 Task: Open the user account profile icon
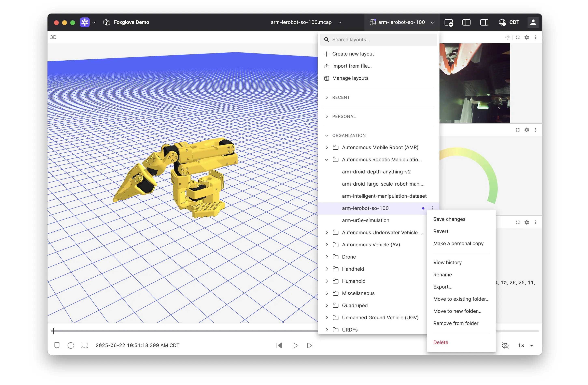pyautogui.click(x=533, y=22)
